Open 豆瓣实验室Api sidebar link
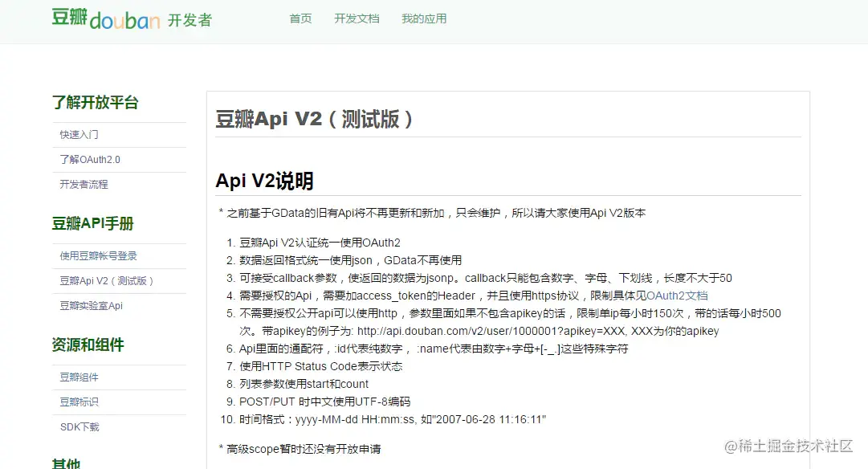Image resolution: width=868 pixels, height=469 pixels. click(92, 306)
